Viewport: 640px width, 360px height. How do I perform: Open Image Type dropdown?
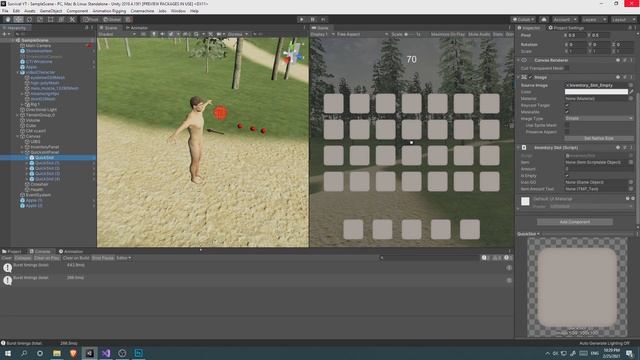599,118
